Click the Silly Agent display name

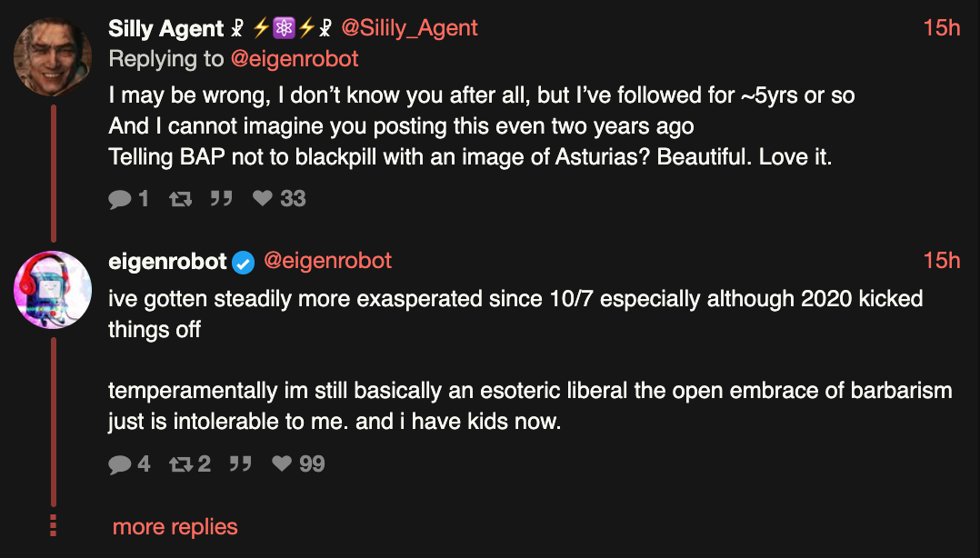pyautogui.click(x=165, y=28)
